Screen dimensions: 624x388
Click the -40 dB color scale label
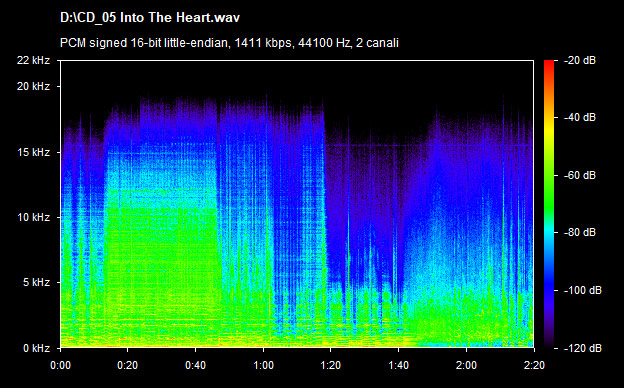(580, 117)
